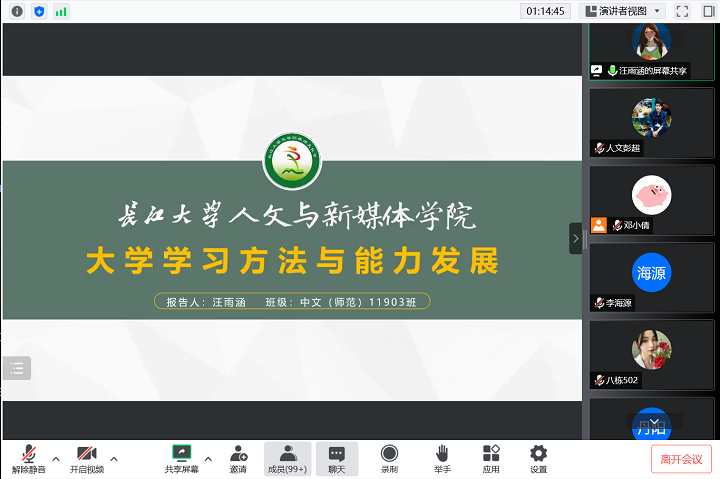Expand video options arrow beside 开启视频
Viewport: 720px width, 479px height.
tap(113, 459)
